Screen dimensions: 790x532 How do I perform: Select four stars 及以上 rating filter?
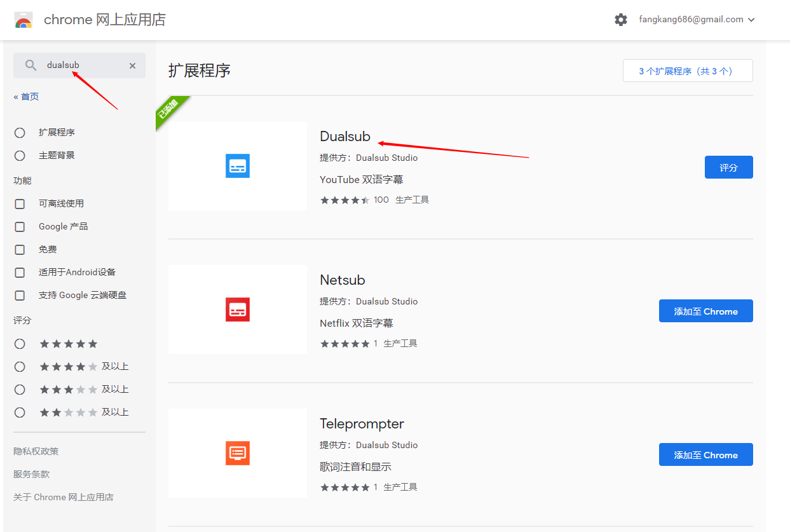coord(20,367)
